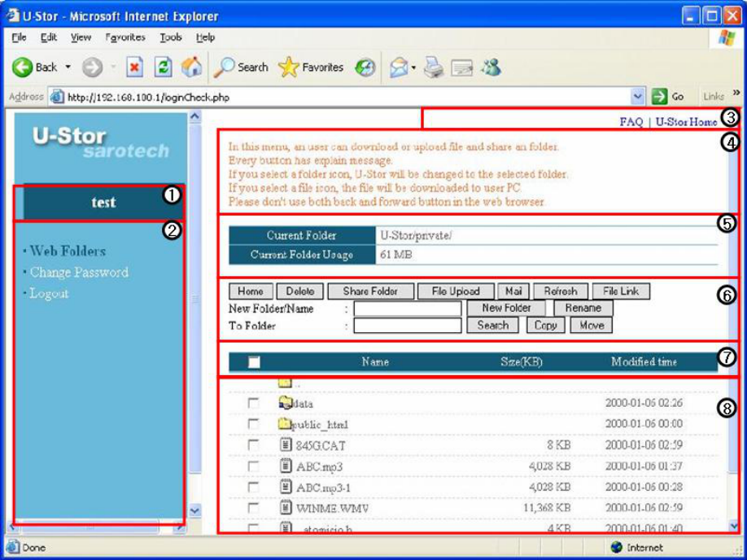Reload page using the toolbar Refresh icon
Viewport: 747px width, 560px height.
point(163,68)
